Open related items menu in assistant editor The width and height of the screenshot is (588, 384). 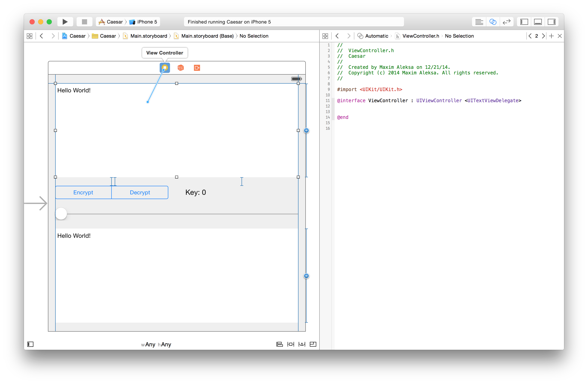coord(325,36)
